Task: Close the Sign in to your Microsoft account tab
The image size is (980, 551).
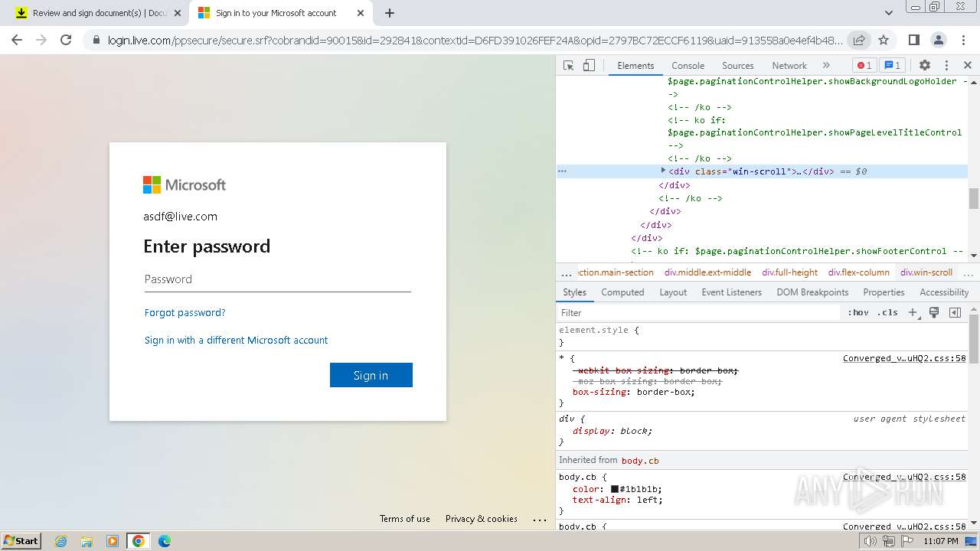Action: click(361, 13)
